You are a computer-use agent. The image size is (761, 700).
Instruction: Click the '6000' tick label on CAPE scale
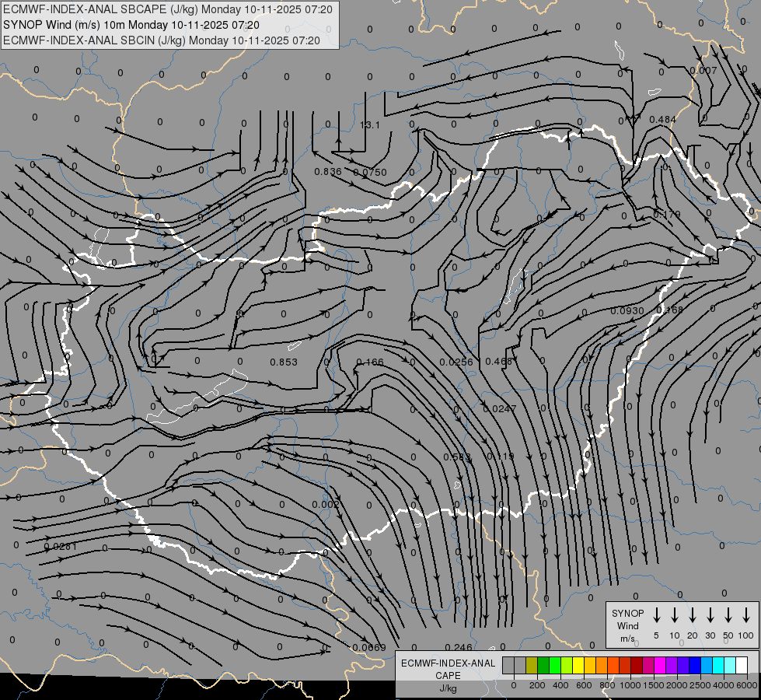coord(747,685)
